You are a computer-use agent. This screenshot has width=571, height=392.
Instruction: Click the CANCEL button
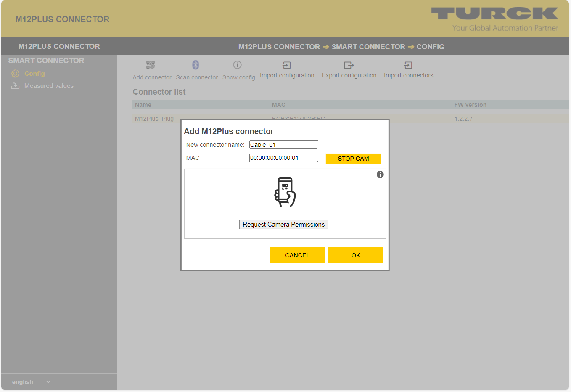pos(298,255)
